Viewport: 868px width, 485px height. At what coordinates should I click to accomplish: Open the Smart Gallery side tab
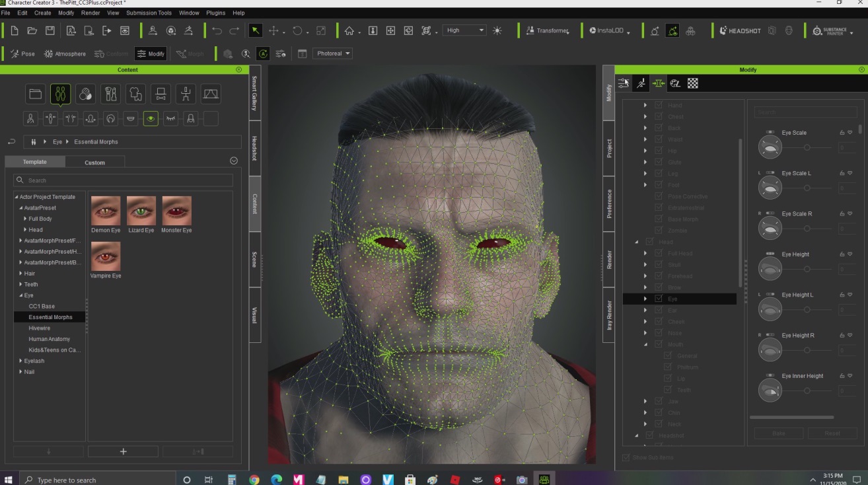coord(254,93)
